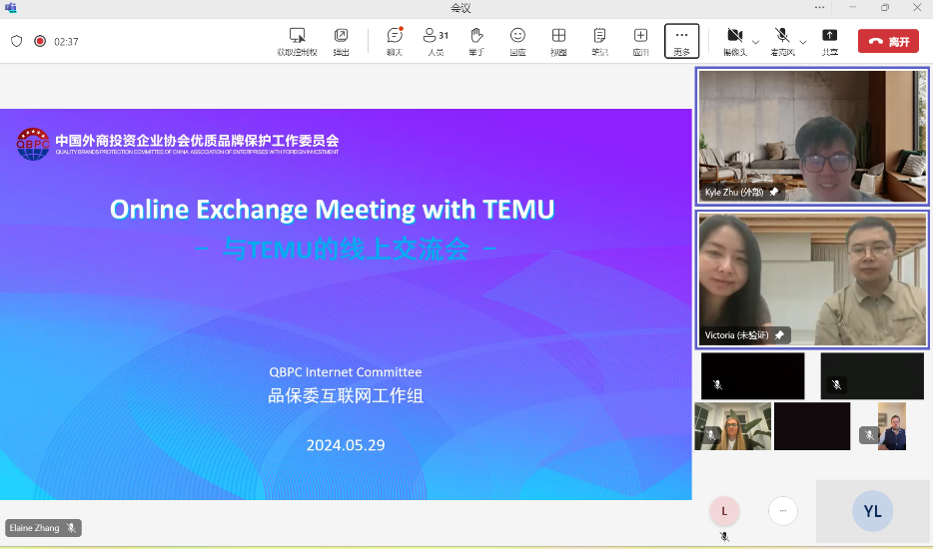Image resolution: width=935 pixels, height=550 pixels.
Task: Raise your hand with 举手
Action: click(476, 42)
